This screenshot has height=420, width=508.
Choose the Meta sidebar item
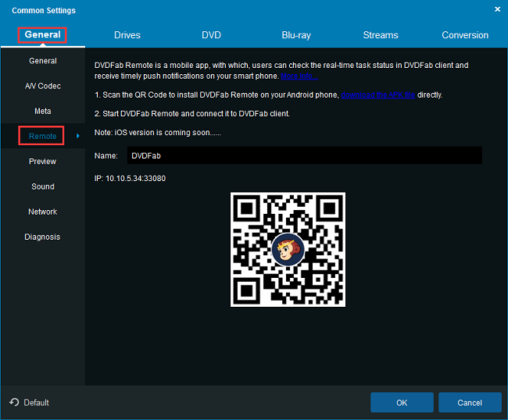pyautogui.click(x=43, y=112)
